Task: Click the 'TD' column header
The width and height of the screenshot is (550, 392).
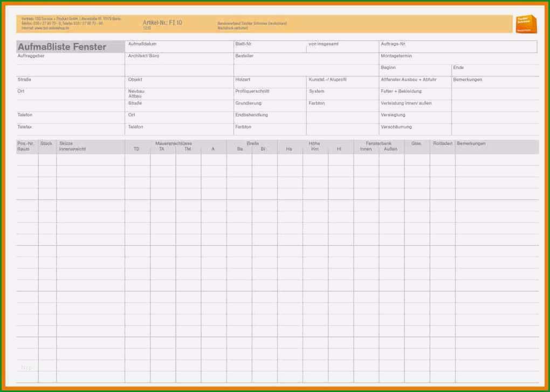Action: 136,149
